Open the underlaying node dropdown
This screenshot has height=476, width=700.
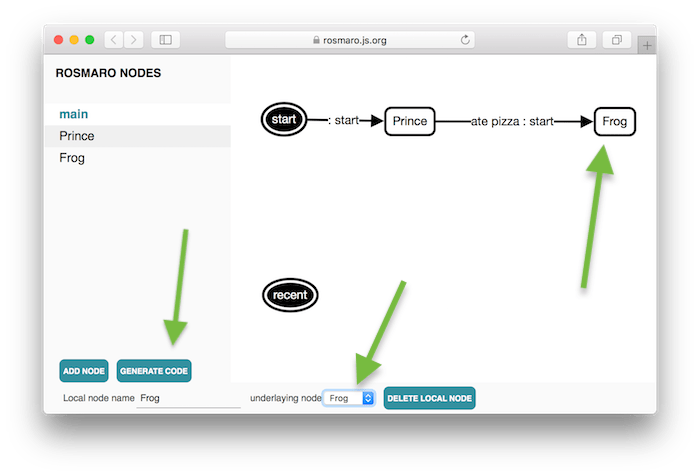(349, 398)
